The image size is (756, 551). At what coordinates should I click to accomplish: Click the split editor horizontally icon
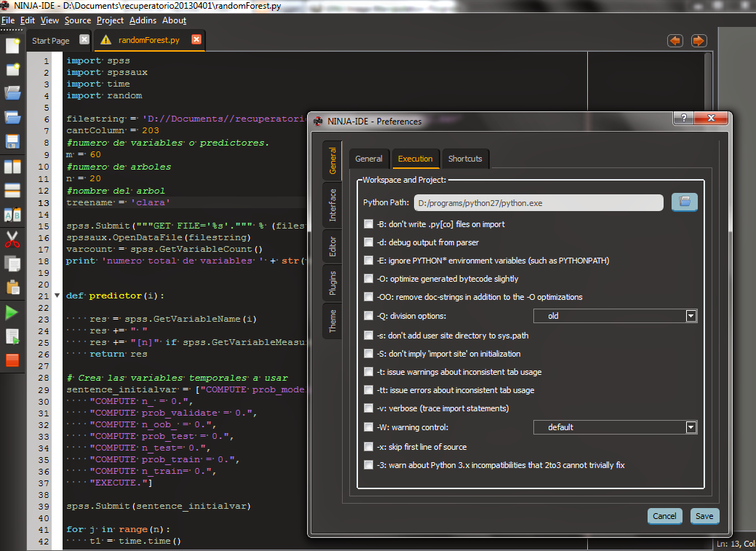pos(12,191)
